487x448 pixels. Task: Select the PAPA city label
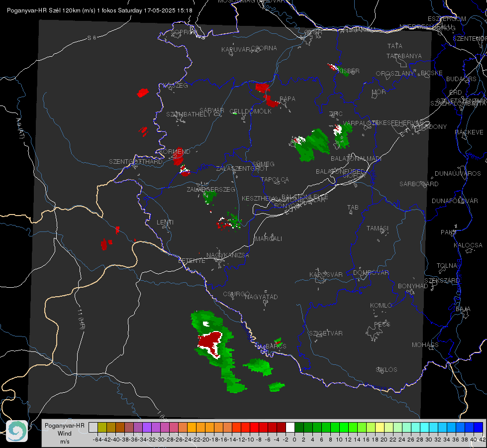pos(288,99)
